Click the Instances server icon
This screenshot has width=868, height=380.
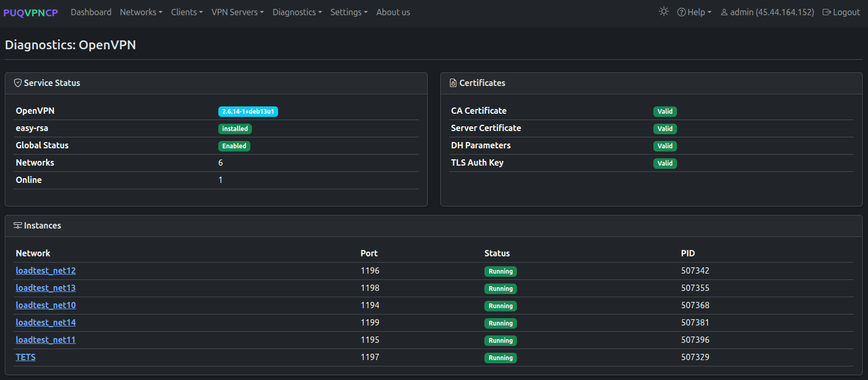pyautogui.click(x=18, y=225)
